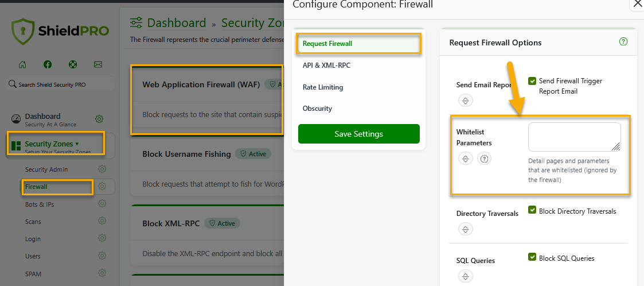Click the Security Zones grid icon

[16, 146]
